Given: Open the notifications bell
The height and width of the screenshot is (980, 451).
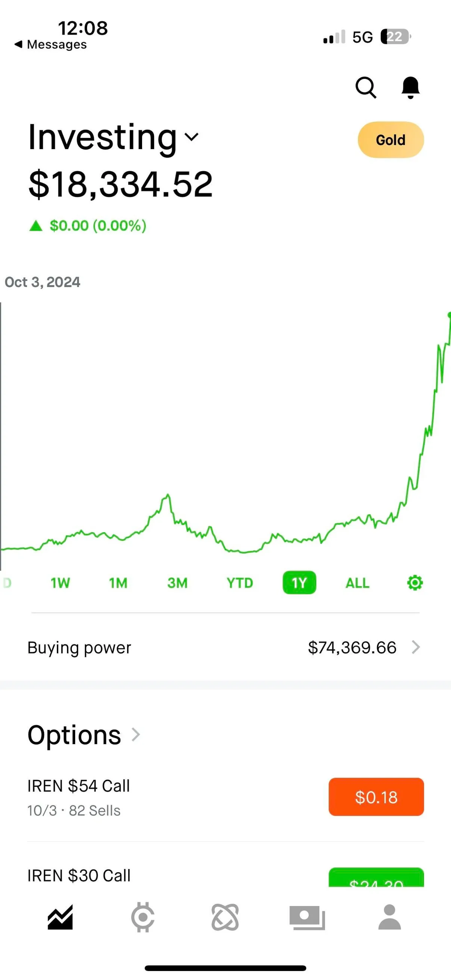Looking at the screenshot, I should pyautogui.click(x=410, y=88).
